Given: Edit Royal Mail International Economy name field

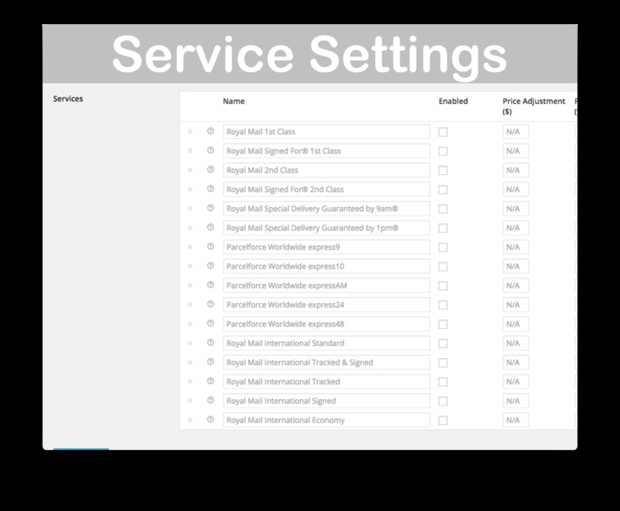Looking at the screenshot, I should click(x=326, y=420).
